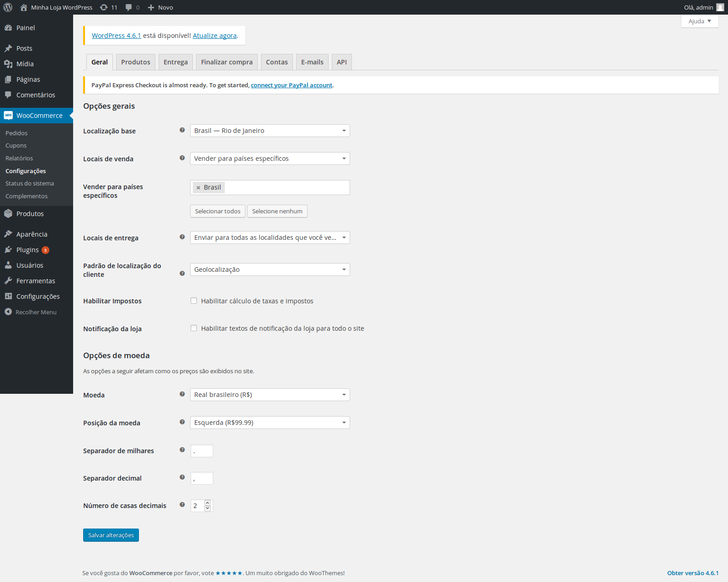Click the admin avatar icon
Screen dimensions: 728x582
click(x=720, y=7)
